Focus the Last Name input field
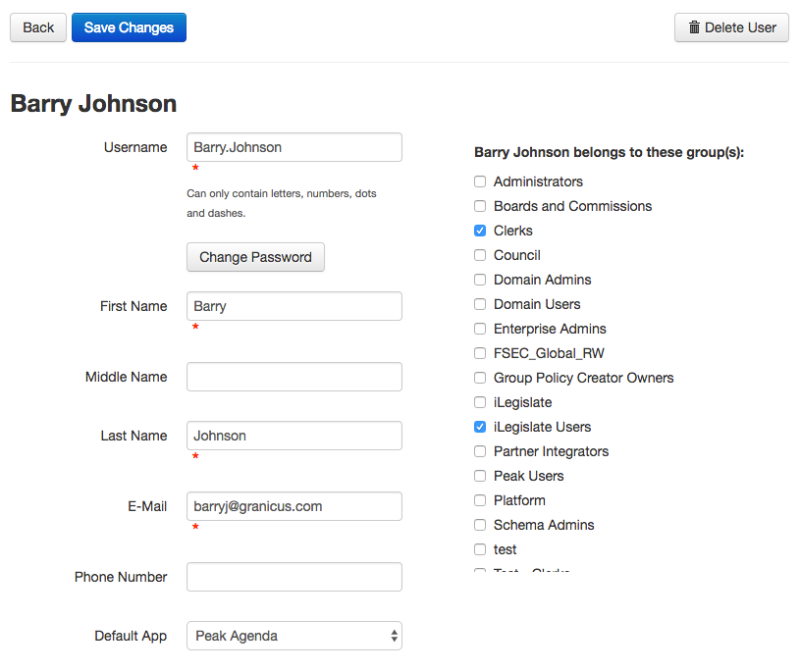The image size is (800, 672). [x=294, y=436]
